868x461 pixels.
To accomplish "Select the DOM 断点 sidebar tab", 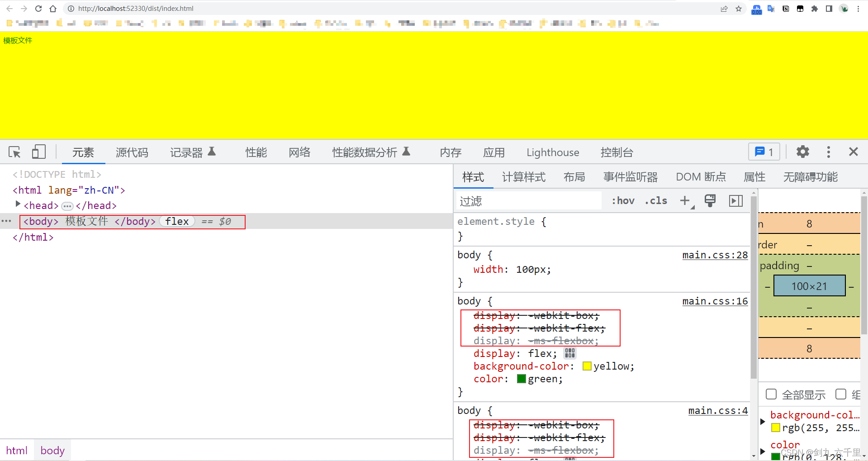I will pos(701,177).
